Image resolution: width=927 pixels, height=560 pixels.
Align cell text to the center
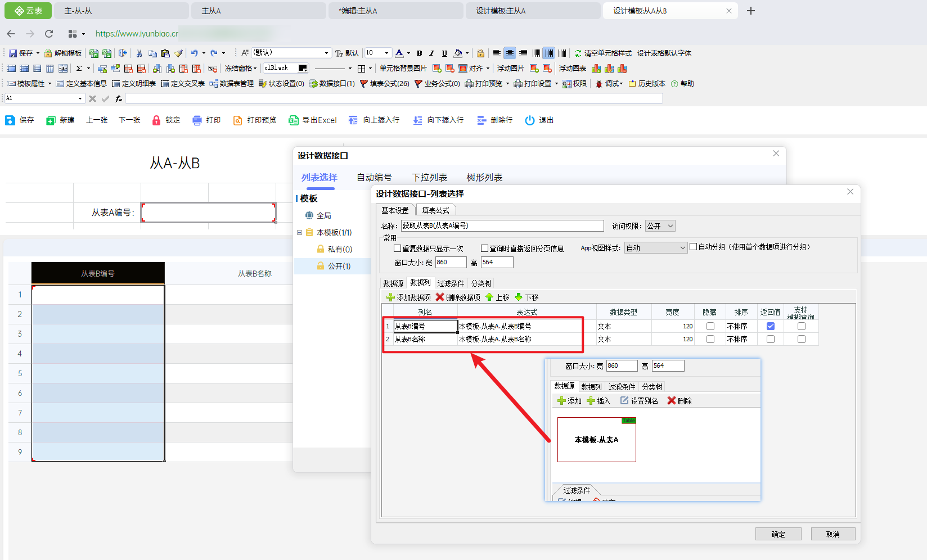[x=510, y=53]
